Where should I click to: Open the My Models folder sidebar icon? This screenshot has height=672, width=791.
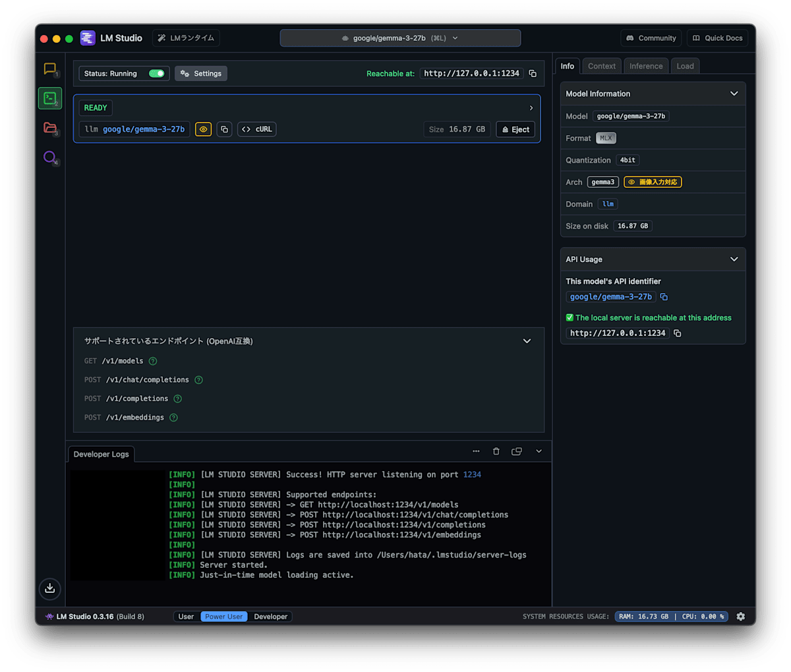pos(50,128)
